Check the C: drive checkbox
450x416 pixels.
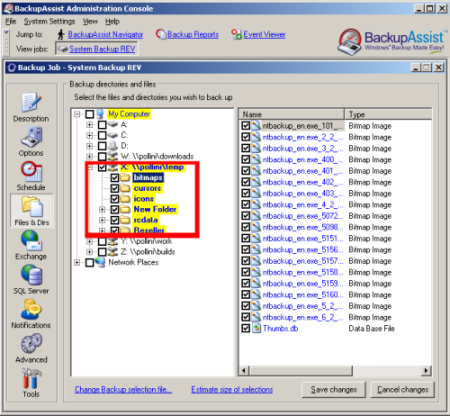102,135
